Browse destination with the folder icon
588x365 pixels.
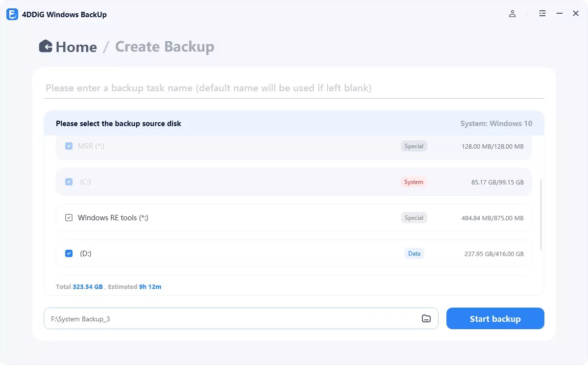click(x=426, y=318)
